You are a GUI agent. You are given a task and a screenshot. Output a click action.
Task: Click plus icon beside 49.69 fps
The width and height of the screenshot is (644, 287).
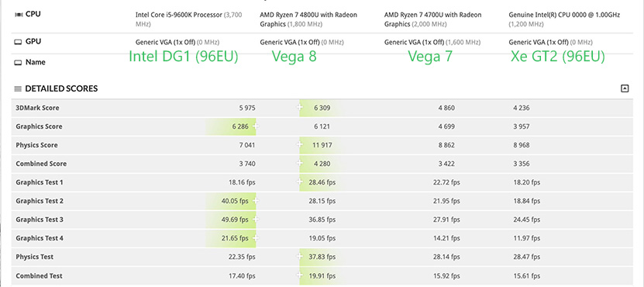pyautogui.click(x=256, y=220)
